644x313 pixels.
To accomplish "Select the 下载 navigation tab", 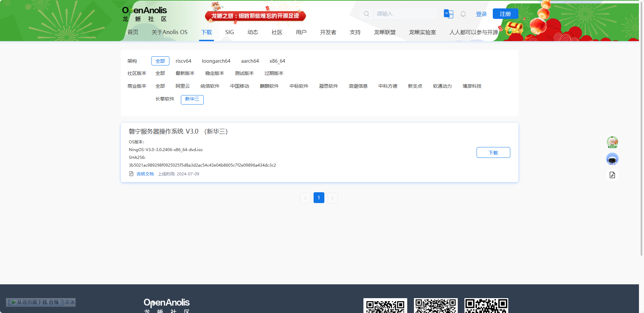I will tap(206, 32).
